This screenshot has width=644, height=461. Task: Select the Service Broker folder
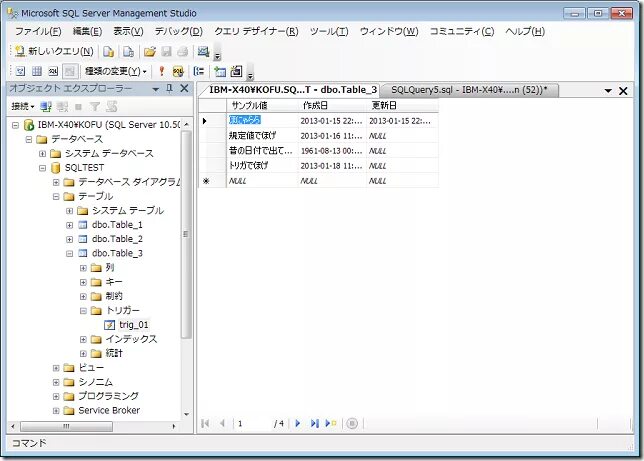coord(109,410)
